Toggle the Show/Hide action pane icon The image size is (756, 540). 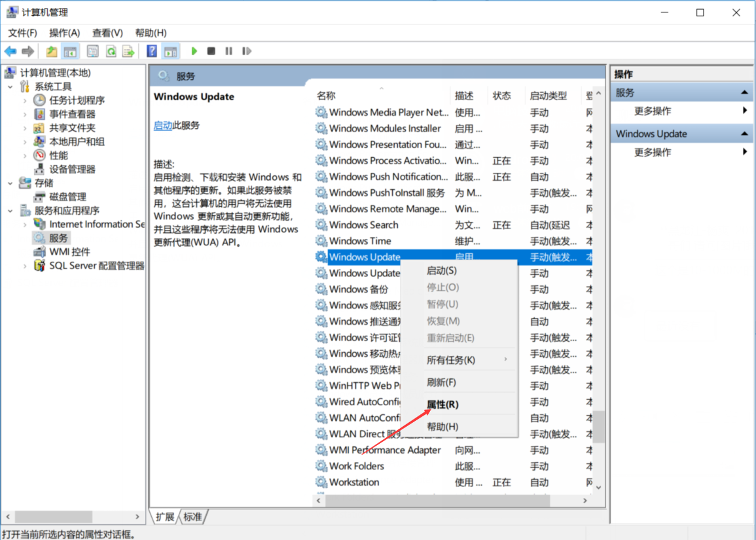click(171, 51)
